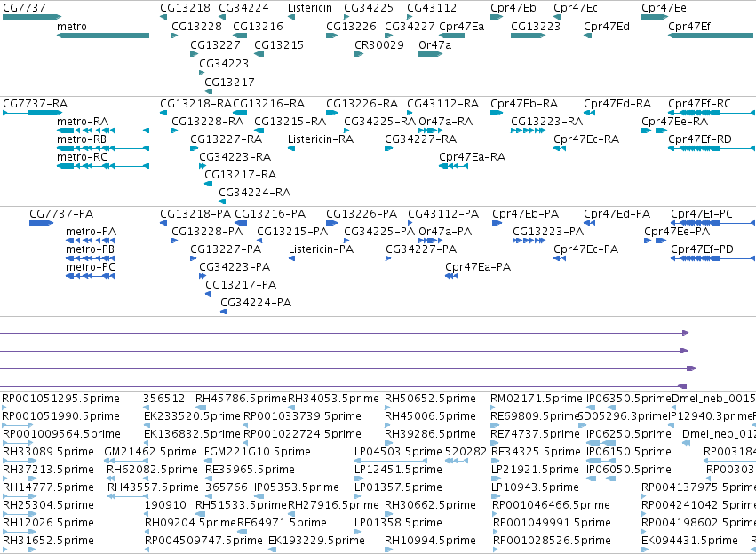Click the metro gene arrow bar
Screen dimensions: 756x554
point(103,36)
